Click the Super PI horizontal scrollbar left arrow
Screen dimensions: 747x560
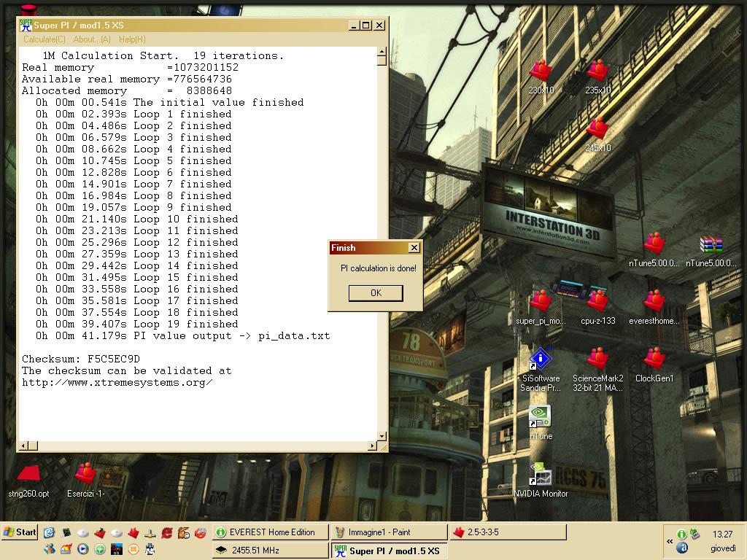pyautogui.click(x=23, y=446)
